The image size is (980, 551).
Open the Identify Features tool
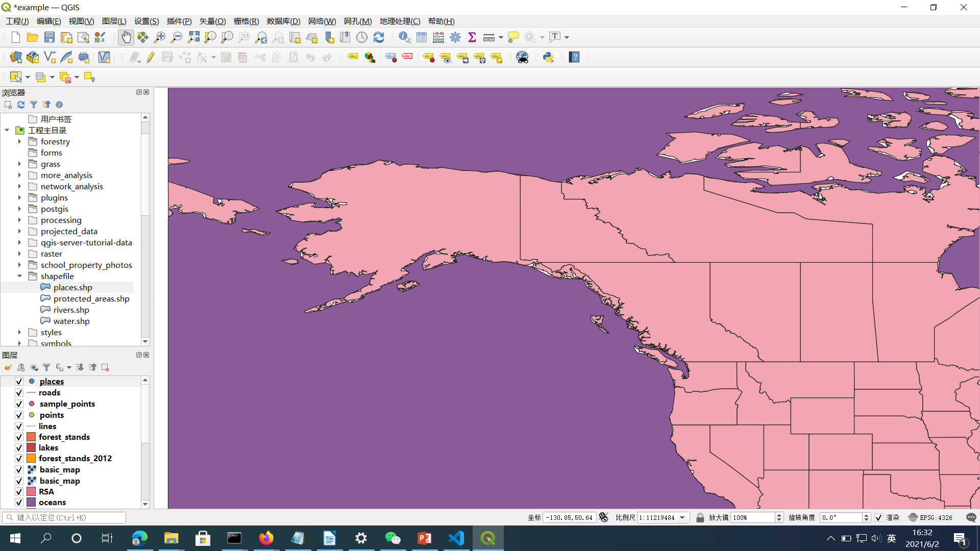pos(404,37)
